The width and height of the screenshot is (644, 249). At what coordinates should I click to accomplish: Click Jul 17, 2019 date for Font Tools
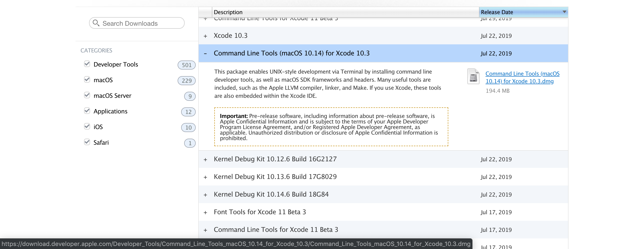coord(496,212)
